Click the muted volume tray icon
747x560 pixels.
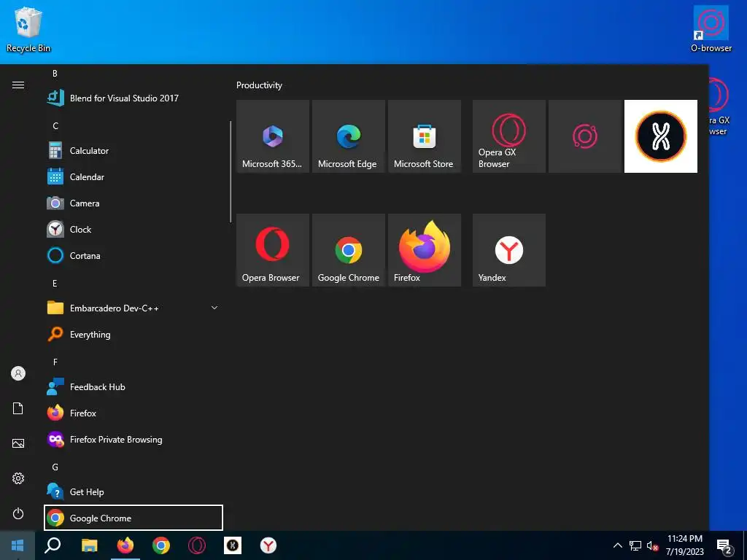[x=653, y=545]
